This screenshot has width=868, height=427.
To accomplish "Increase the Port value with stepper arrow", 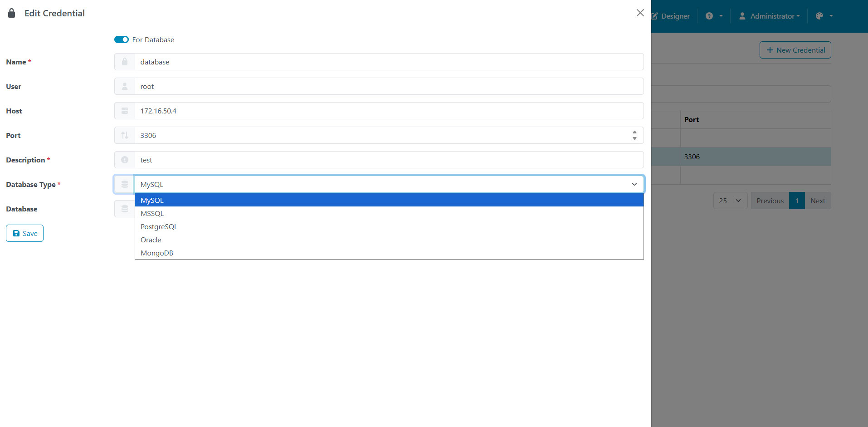I will [634, 132].
